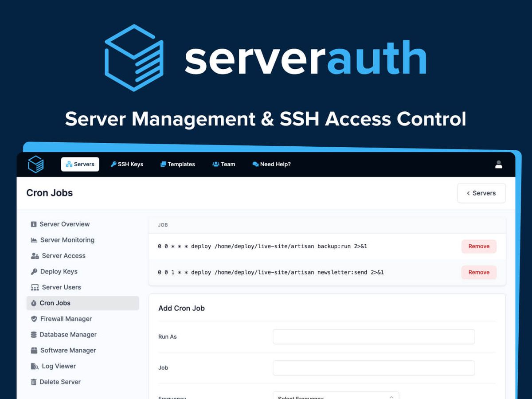Select the Firewall Manager icon in the sidebar
Image resolution: width=532 pixels, height=399 pixels.
pos(34,319)
